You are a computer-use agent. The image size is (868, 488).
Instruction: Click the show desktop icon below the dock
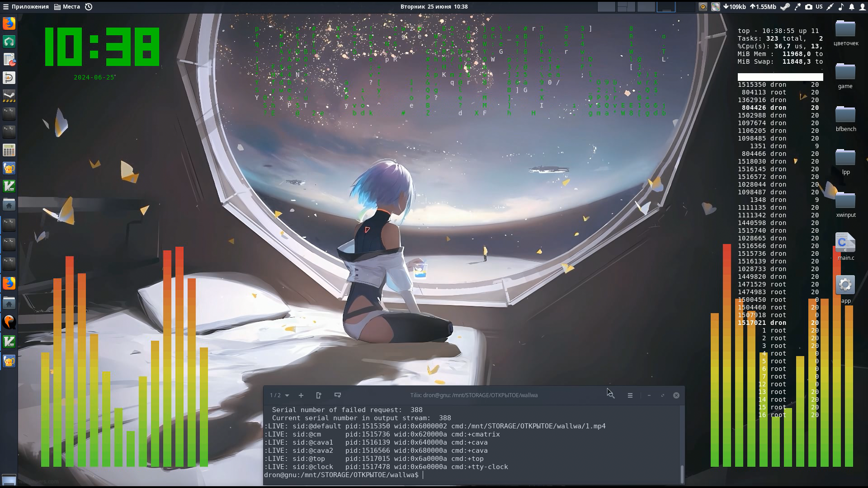click(x=9, y=480)
